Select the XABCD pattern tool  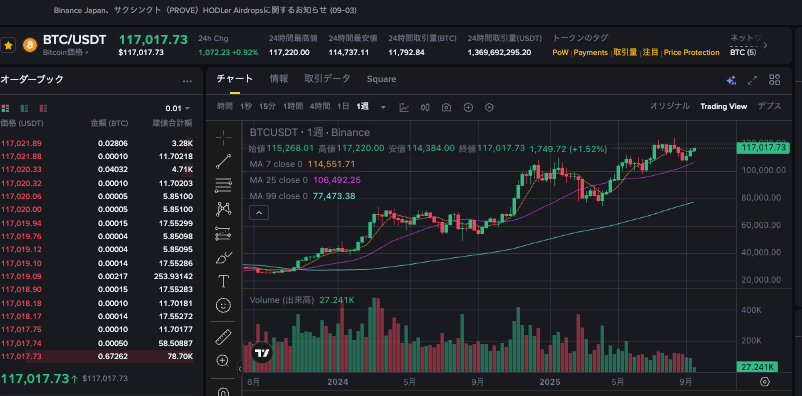[x=224, y=209]
